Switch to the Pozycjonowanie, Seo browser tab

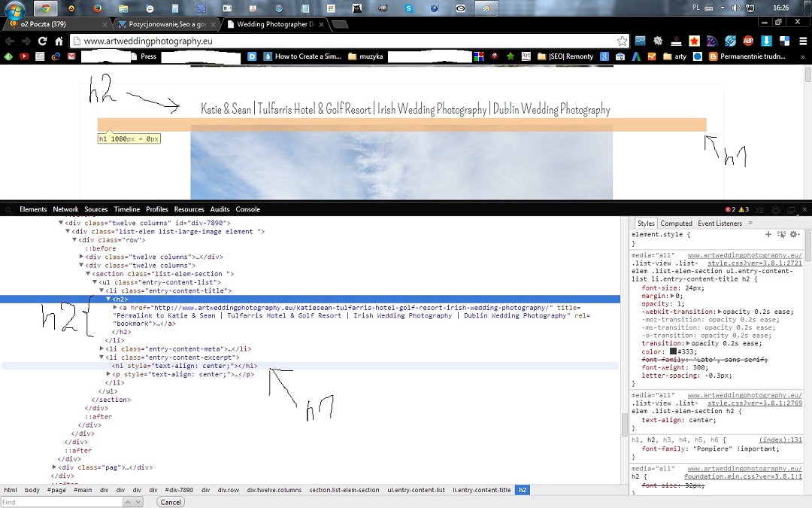165,24
